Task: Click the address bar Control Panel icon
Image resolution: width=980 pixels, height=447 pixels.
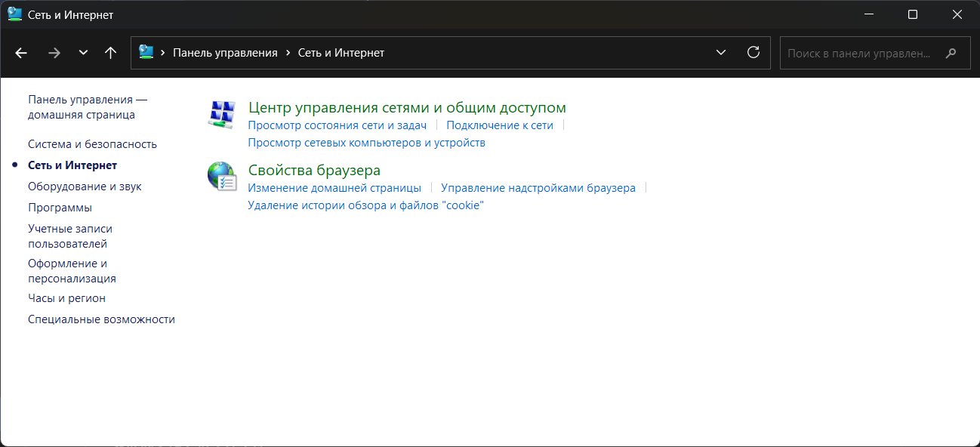Action: 146,53
